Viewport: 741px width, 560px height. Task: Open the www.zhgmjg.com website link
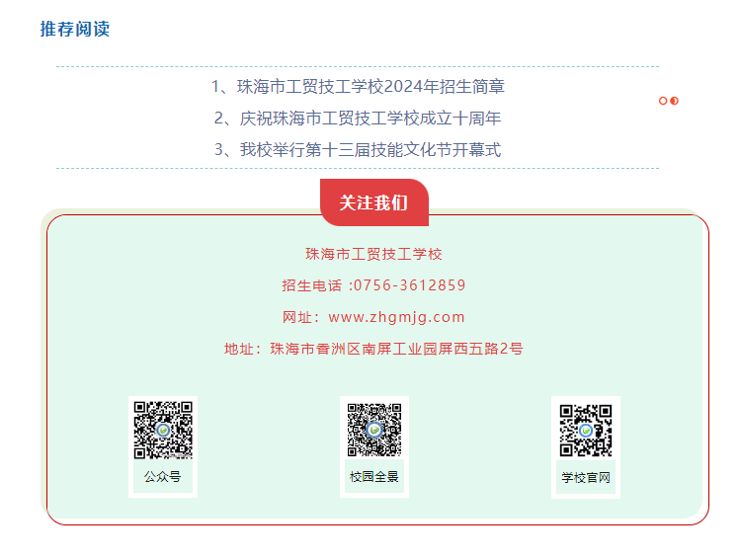click(x=396, y=317)
